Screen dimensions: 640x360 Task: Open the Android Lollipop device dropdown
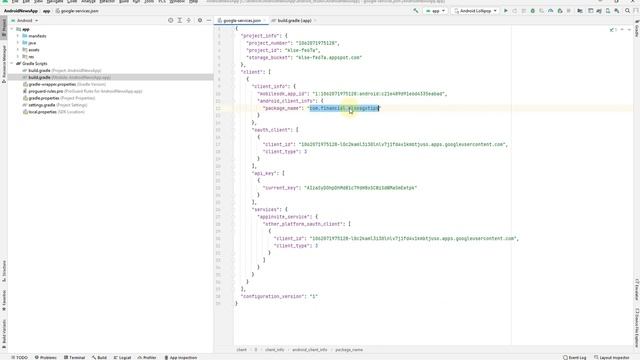click(475, 11)
